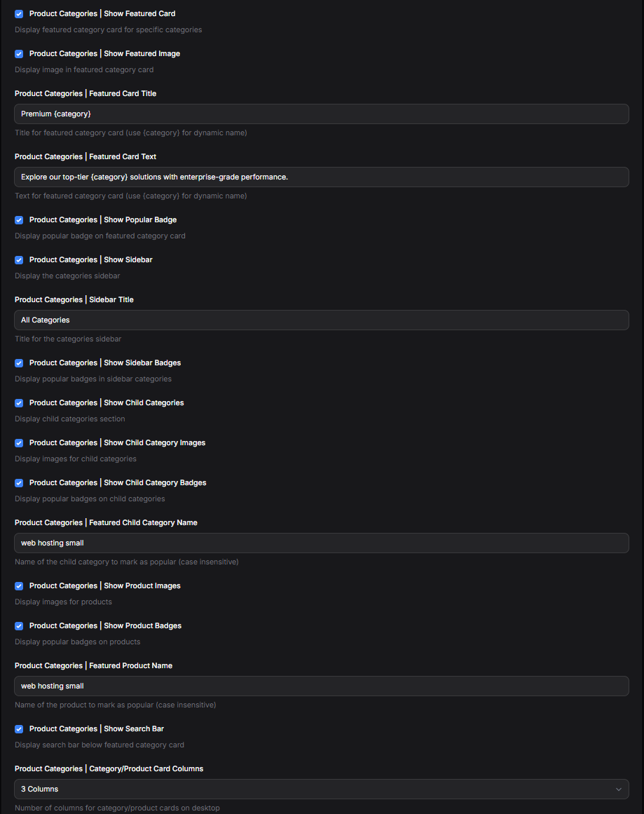Click the Show Search Bar label text
This screenshot has height=814, width=644.
(97, 729)
